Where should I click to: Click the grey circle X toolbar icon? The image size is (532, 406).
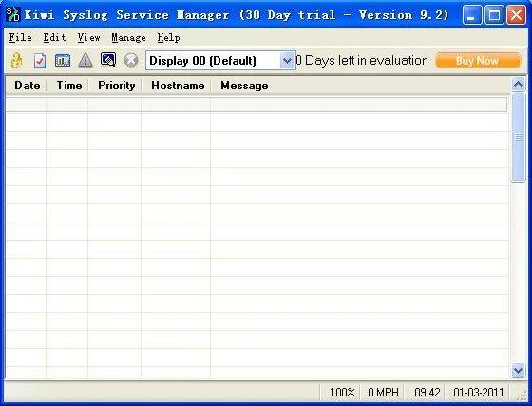[x=131, y=61]
